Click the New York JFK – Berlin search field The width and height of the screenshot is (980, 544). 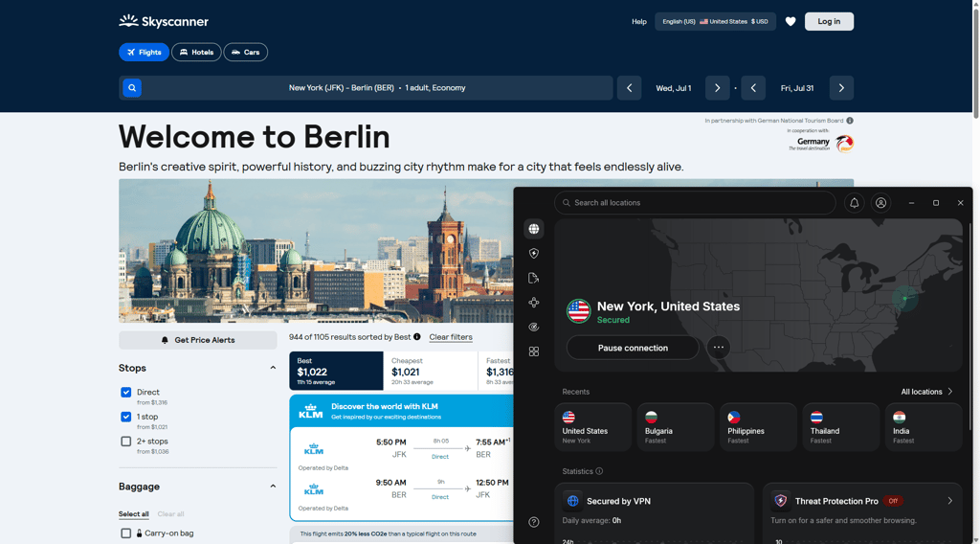(366, 87)
